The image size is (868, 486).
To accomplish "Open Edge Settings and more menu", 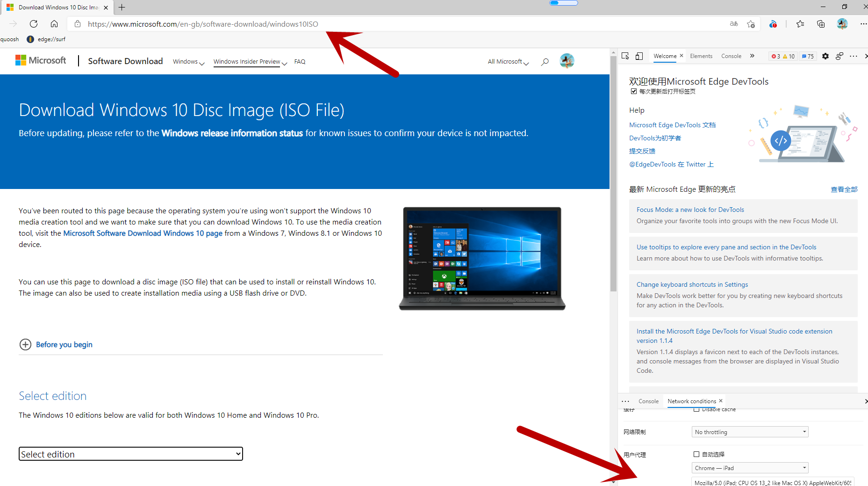I will pyautogui.click(x=863, y=24).
